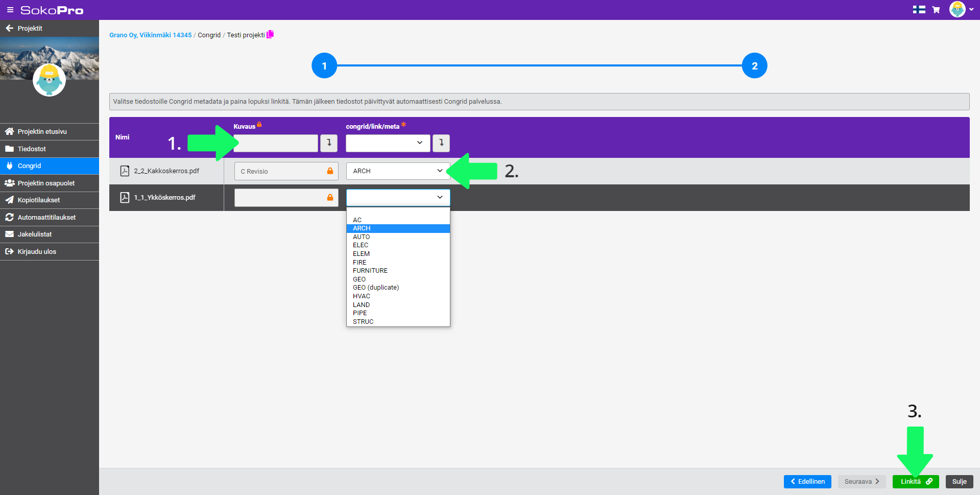980x495 pixels.
Task: Open the hamburger menu next to SokoPro
Action: click(x=10, y=10)
